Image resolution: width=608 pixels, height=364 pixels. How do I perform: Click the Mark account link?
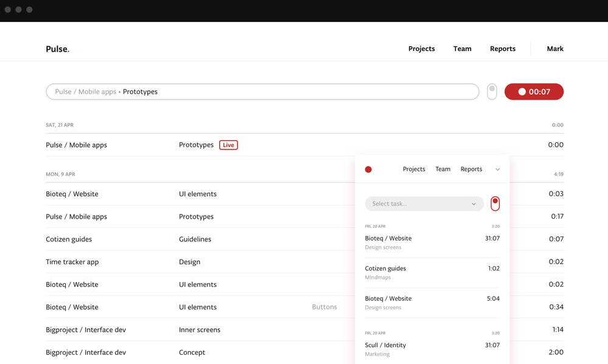click(554, 49)
